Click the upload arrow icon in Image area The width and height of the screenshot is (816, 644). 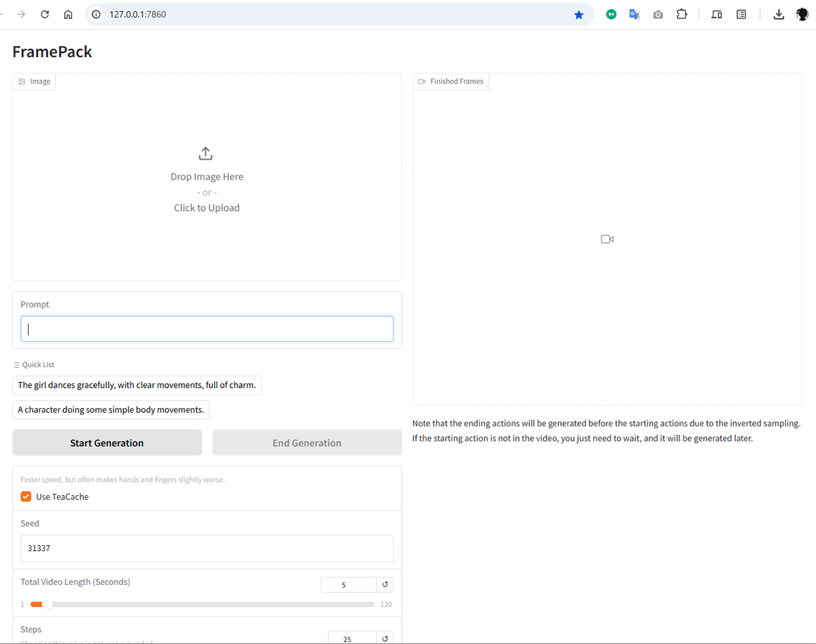(x=206, y=154)
